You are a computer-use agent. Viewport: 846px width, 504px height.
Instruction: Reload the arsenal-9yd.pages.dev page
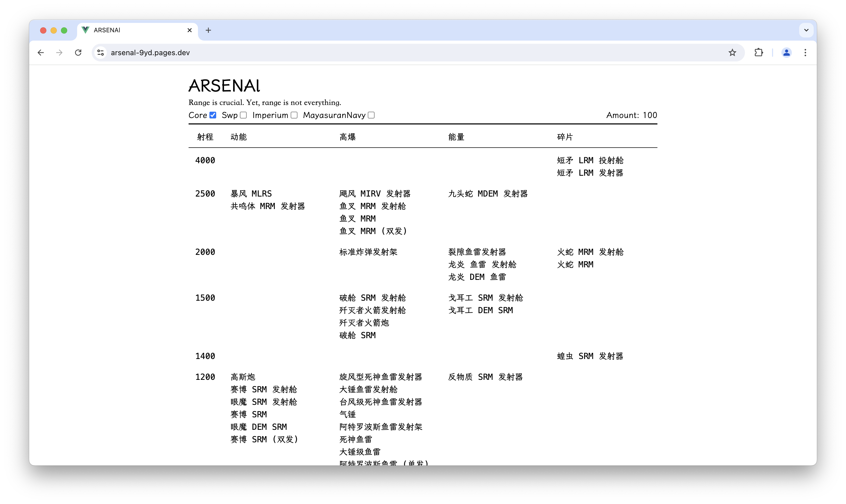pos(78,53)
